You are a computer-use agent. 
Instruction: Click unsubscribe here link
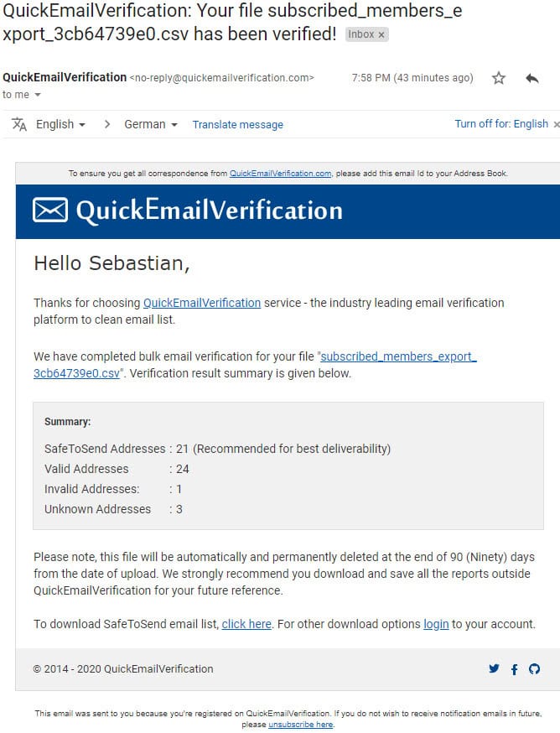(x=300, y=725)
